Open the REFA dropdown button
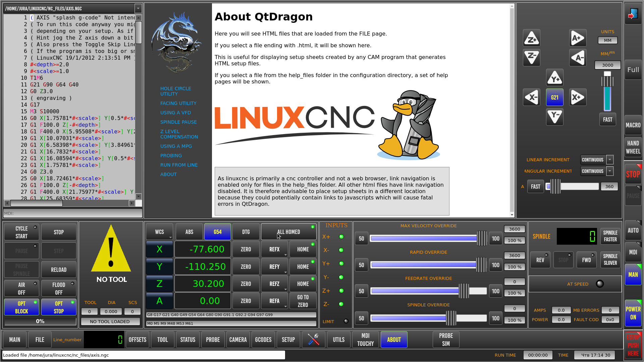The width and height of the screenshot is (644, 362). [274, 301]
